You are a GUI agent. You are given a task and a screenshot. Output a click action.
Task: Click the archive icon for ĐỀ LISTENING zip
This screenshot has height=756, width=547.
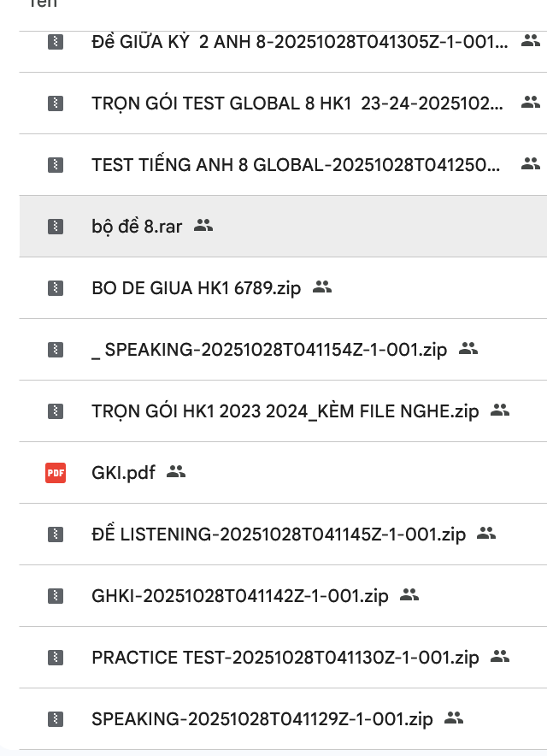[56, 535]
